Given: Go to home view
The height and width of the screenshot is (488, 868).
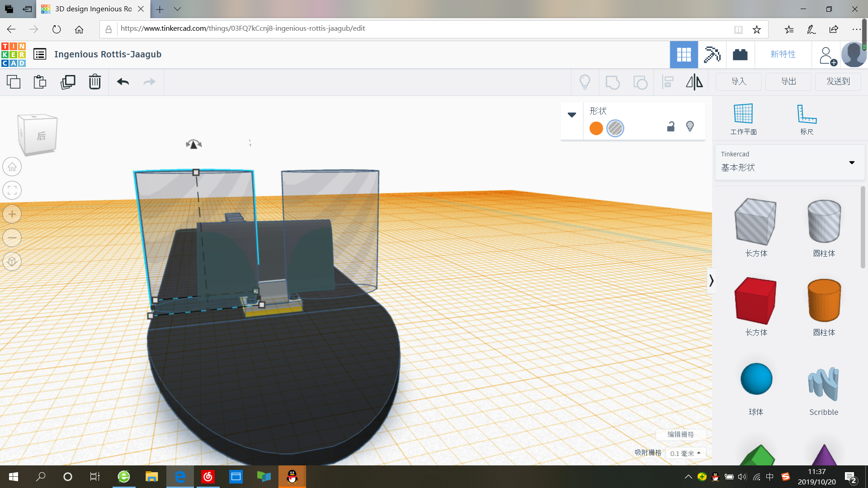Looking at the screenshot, I should click(x=12, y=167).
